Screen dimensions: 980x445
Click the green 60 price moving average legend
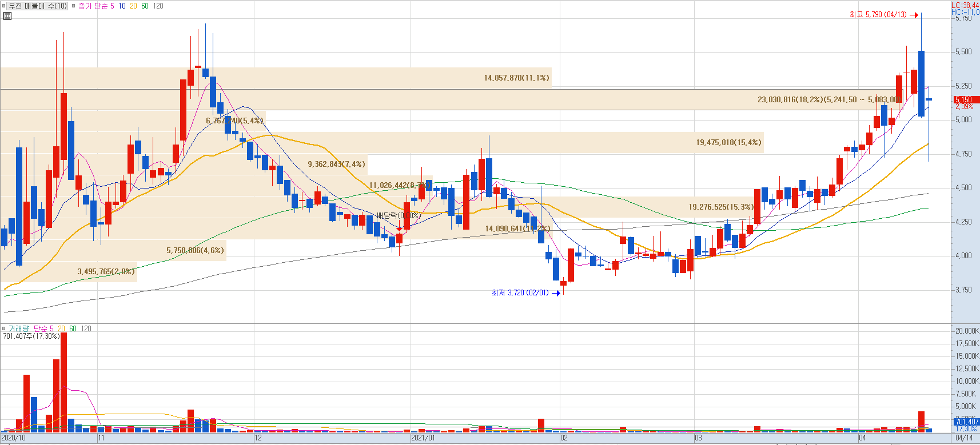coord(145,6)
